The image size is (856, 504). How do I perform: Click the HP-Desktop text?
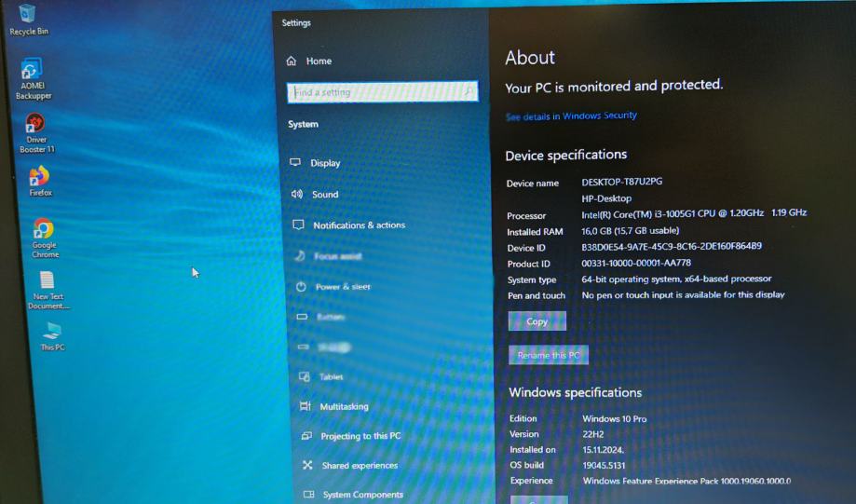tap(606, 198)
